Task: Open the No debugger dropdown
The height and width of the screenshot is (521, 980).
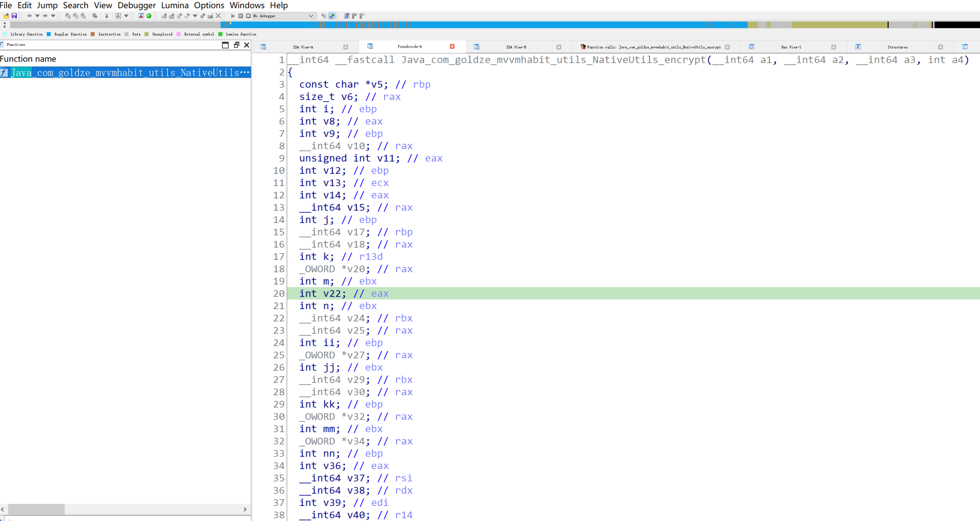Action: [311, 16]
